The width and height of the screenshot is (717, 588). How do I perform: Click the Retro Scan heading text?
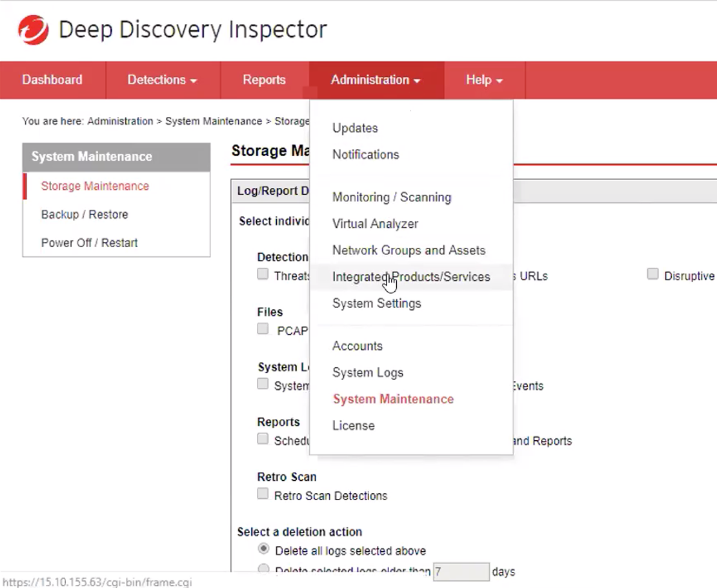287,477
